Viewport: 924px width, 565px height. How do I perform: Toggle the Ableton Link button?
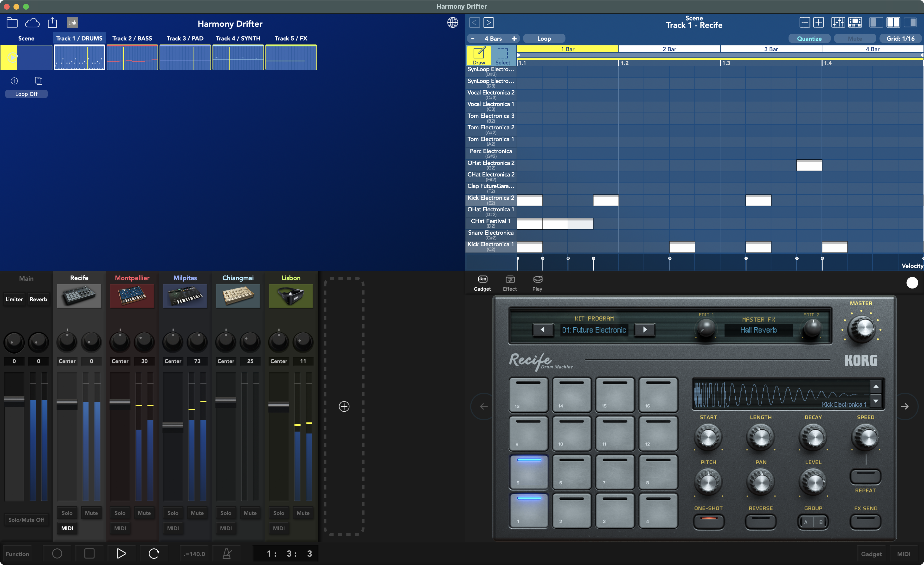[72, 23]
